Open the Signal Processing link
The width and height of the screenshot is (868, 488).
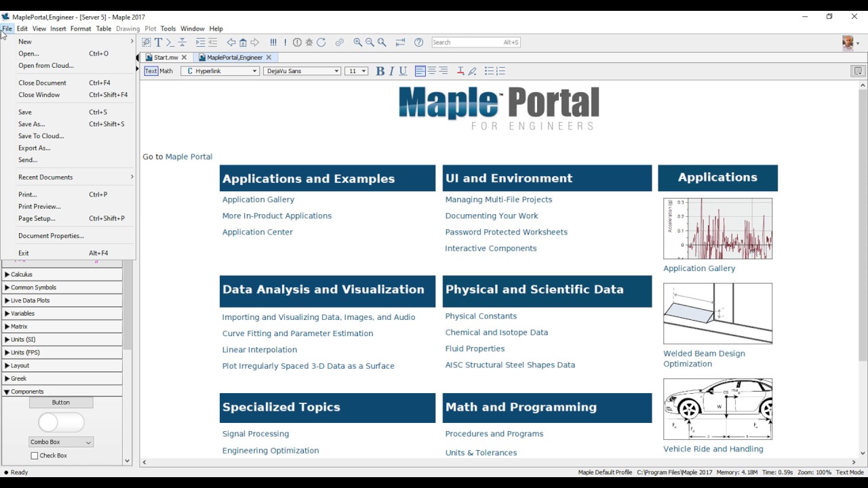(256, 434)
